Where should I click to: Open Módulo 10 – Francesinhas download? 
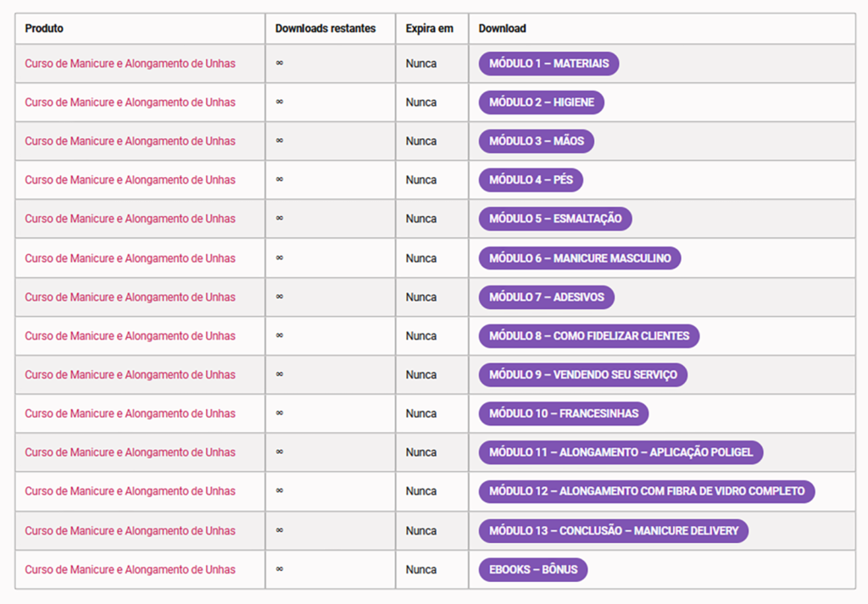(x=564, y=414)
